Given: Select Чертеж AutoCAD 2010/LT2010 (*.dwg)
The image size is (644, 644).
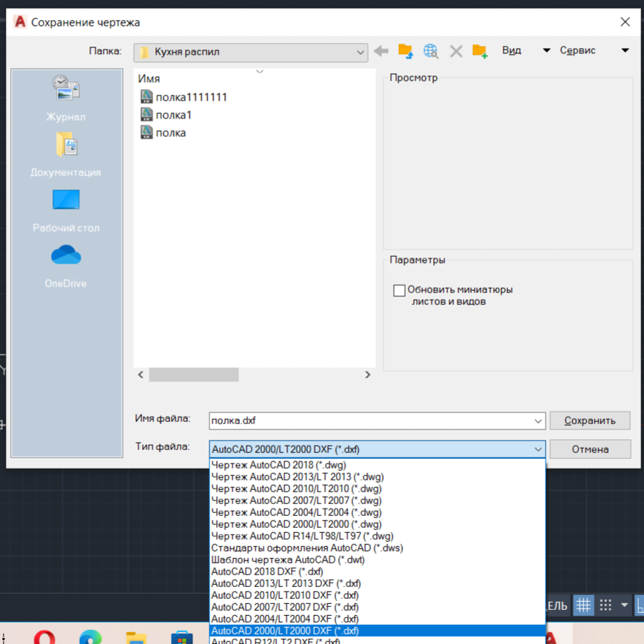Looking at the screenshot, I should tap(377, 489).
